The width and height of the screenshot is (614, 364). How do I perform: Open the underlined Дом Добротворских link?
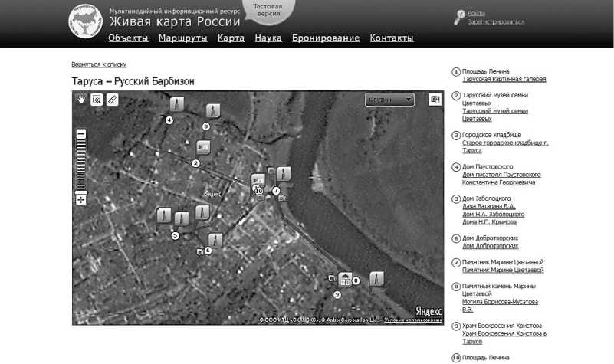point(491,246)
